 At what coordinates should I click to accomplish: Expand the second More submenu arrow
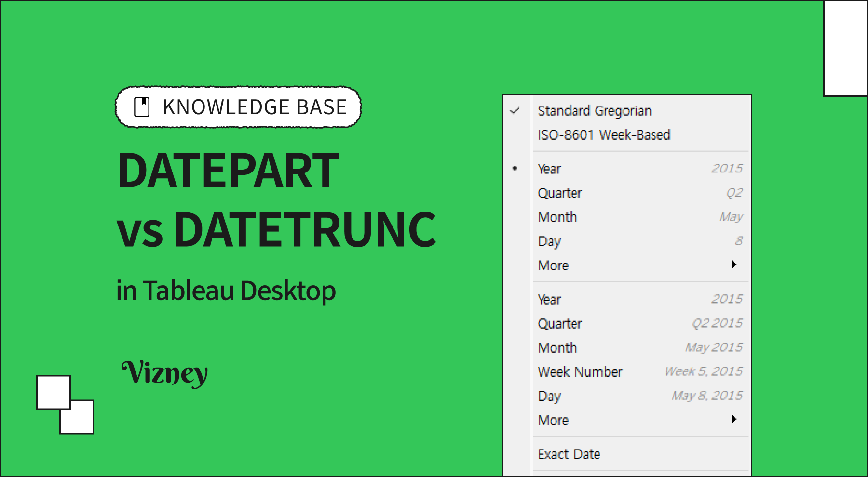(734, 419)
